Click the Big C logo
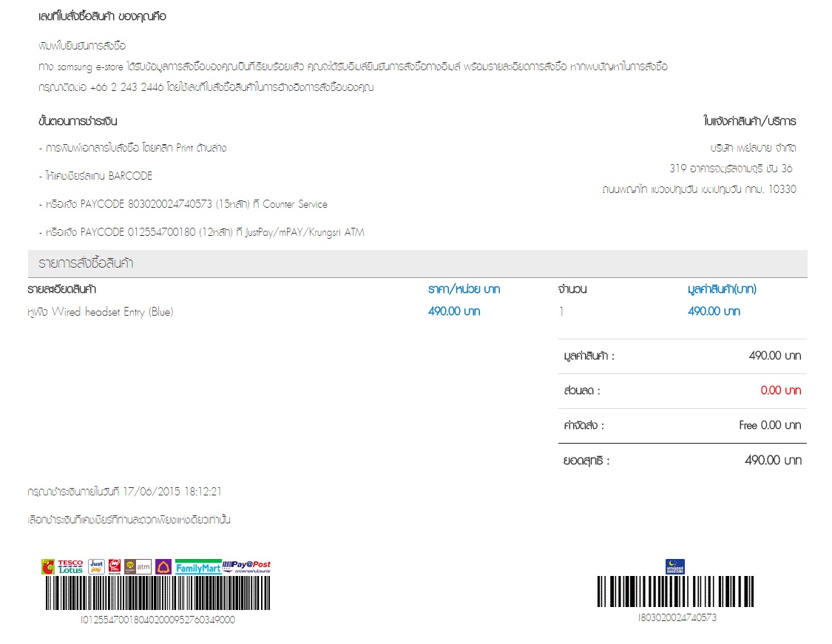This screenshot has height=644, width=832. click(x=48, y=567)
